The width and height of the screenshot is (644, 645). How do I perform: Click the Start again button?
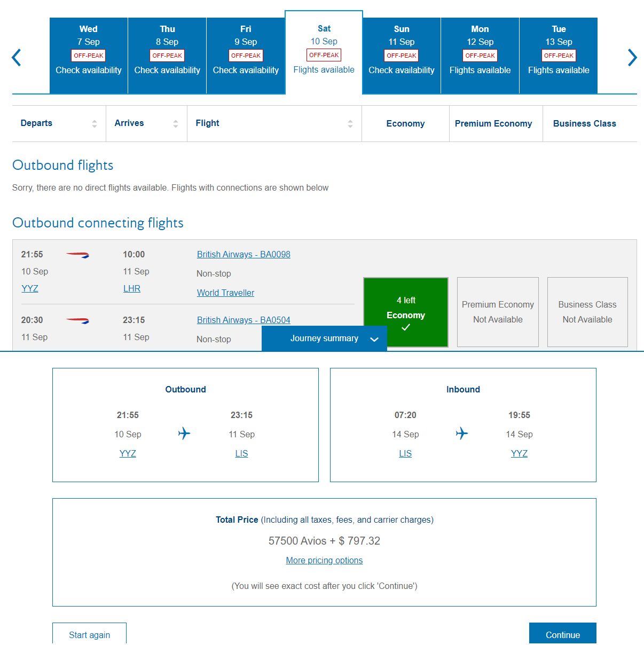(x=89, y=634)
